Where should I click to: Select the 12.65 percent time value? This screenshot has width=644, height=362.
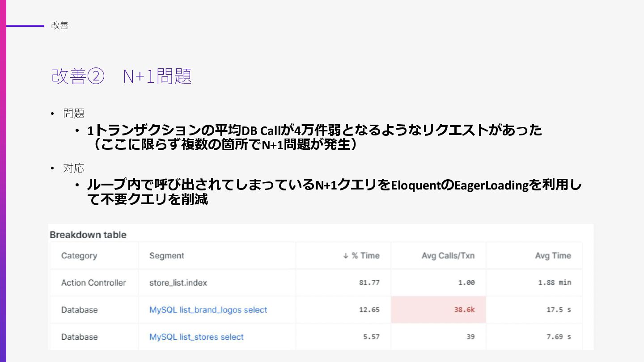(369, 310)
